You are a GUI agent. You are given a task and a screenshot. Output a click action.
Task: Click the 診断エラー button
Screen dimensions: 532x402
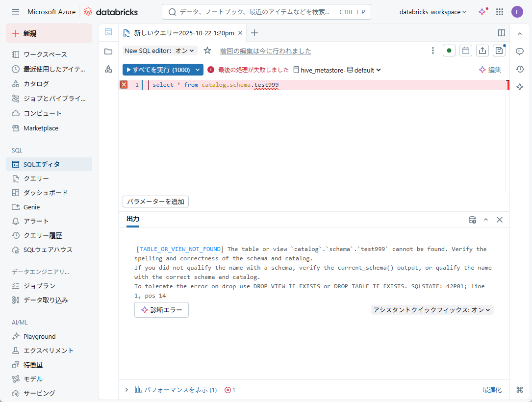(161, 310)
